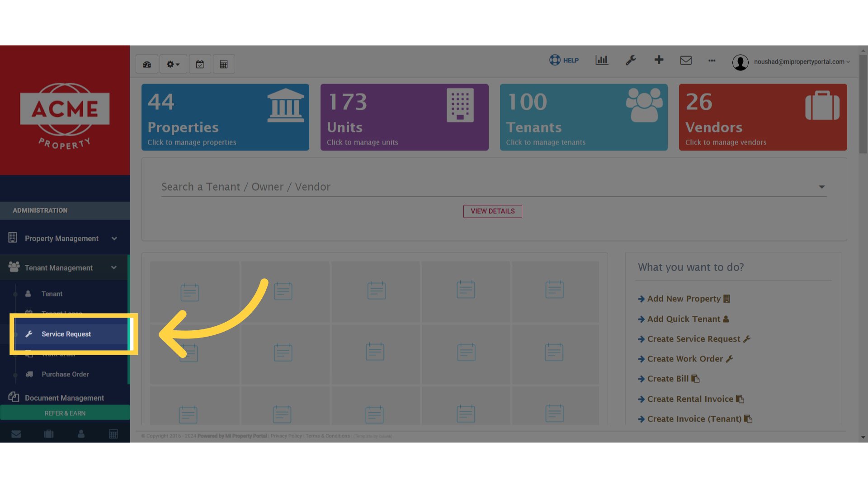This screenshot has height=488, width=868.
Task: Open the reports bar chart icon
Action: pyautogui.click(x=602, y=60)
